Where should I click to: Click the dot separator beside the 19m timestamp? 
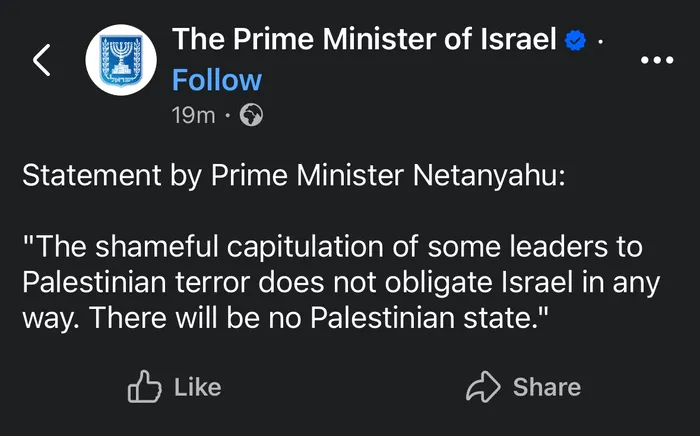[228, 116]
